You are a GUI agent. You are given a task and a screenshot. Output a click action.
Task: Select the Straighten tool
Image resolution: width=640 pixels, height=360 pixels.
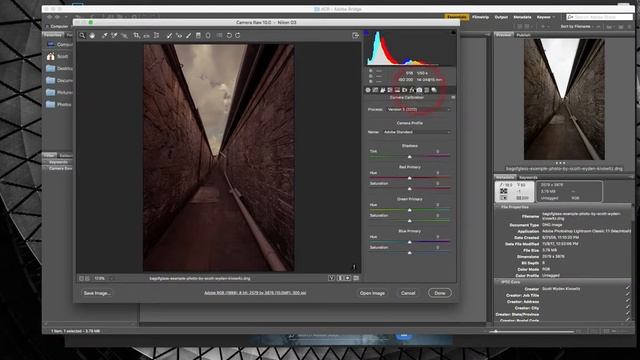(146, 36)
